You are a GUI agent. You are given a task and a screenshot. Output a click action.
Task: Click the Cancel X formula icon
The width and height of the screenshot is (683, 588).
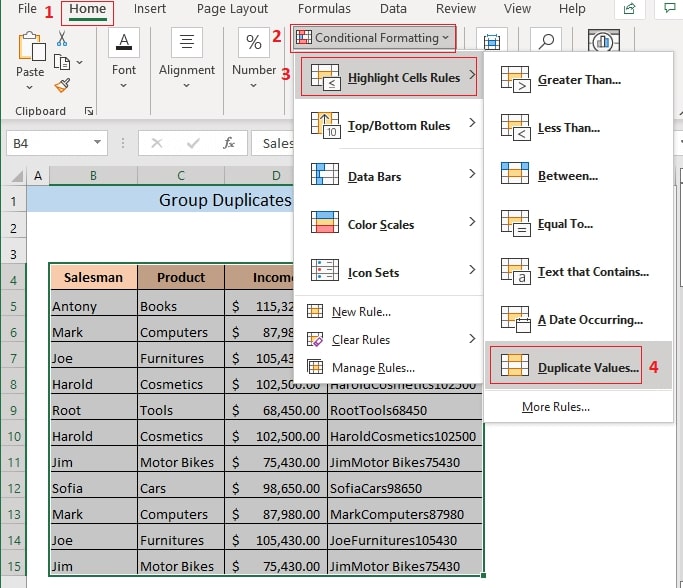(x=157, y=143)
